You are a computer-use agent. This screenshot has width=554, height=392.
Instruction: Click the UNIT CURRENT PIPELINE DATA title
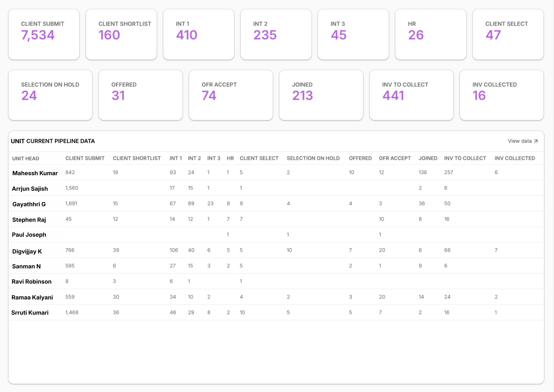click(53, 141)
